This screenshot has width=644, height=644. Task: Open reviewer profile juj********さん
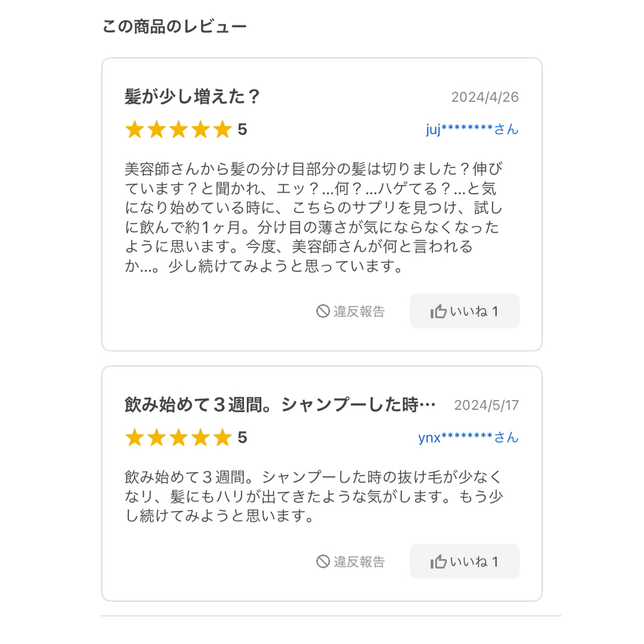472,129
